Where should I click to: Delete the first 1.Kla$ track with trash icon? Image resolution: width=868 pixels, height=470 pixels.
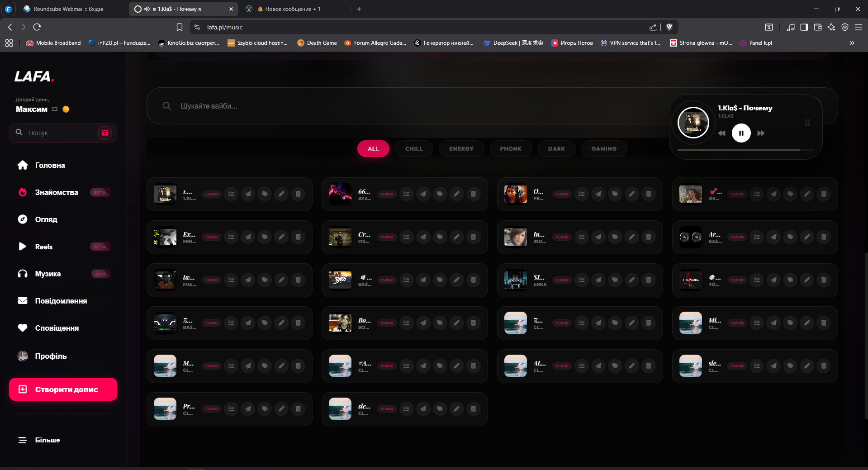pos(298,194)
